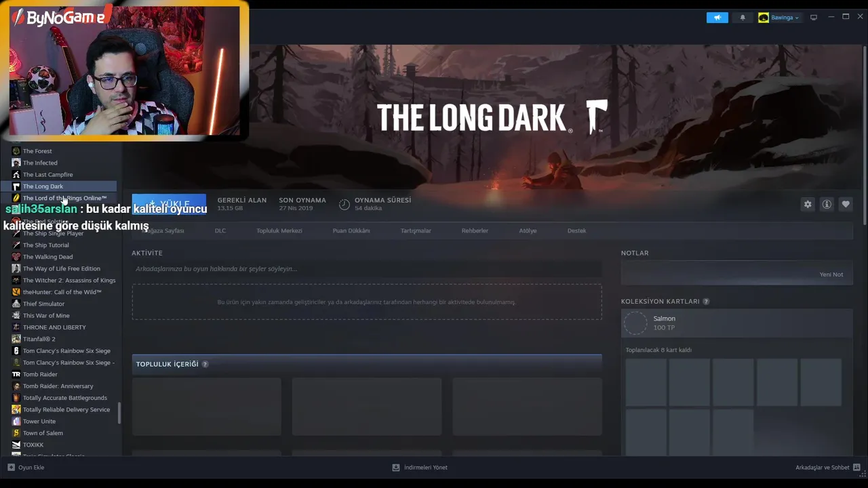The image size is (868, 488).
Task: Click the main page vertical scrollbar
Action: point(865,134)
